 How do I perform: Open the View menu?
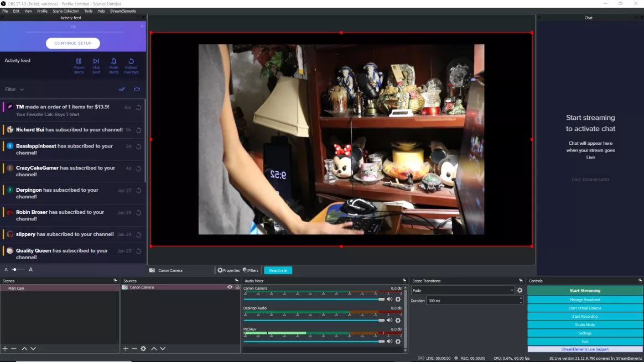click(28, 11)
